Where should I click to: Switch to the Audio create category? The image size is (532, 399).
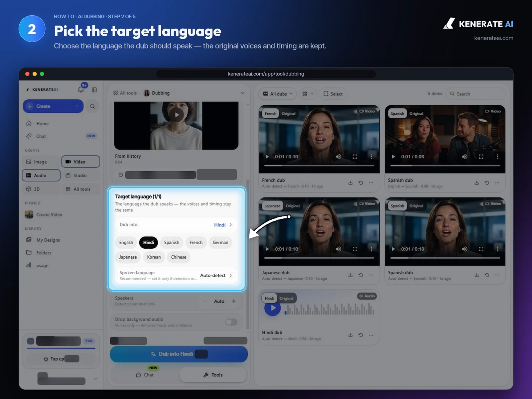click(x=41, y=175)
